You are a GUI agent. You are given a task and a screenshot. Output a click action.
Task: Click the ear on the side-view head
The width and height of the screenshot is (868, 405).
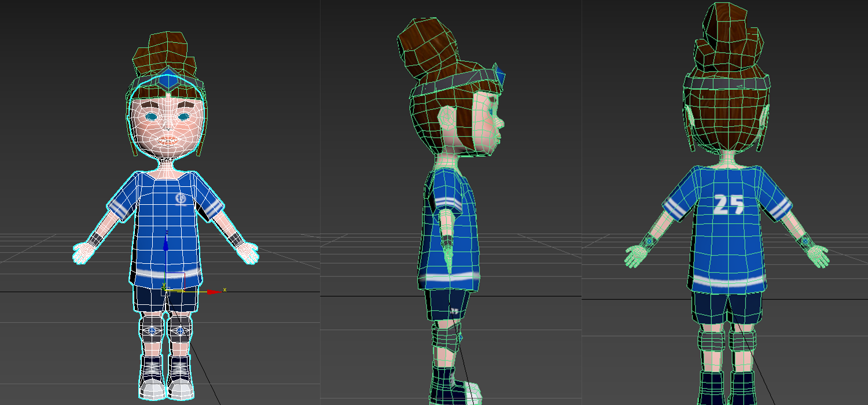click(447, 119)
